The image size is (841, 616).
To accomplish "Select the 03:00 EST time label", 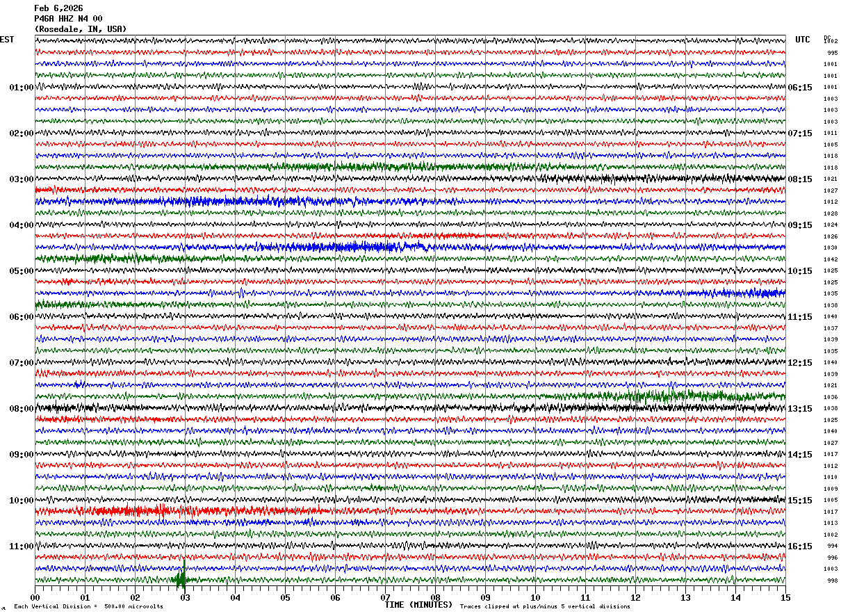I will [x=22, y=179].
